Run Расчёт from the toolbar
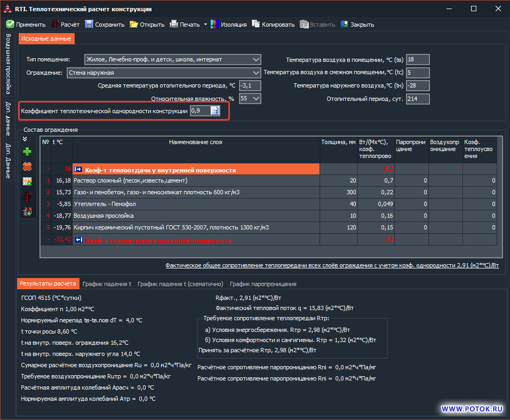The image size is (510, 420). coord(65,25)
